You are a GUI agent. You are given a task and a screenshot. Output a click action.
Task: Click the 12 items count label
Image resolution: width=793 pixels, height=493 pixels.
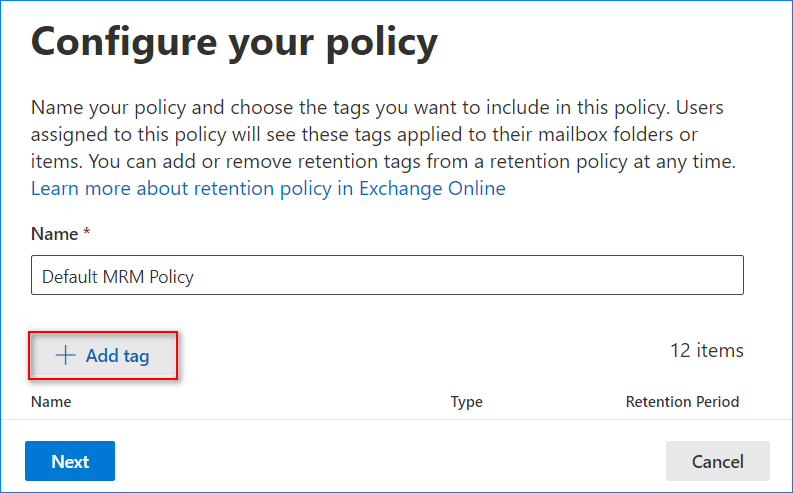[x=706, y=350]
